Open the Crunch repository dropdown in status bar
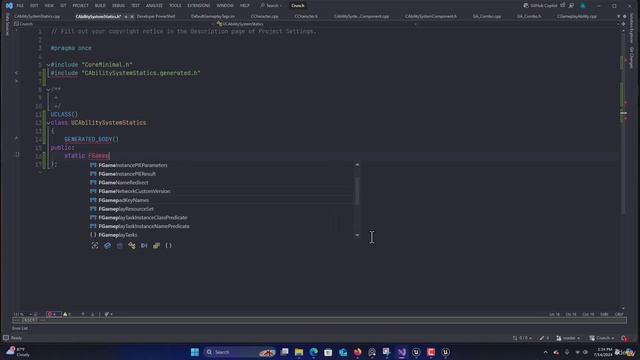 (602, 338)
